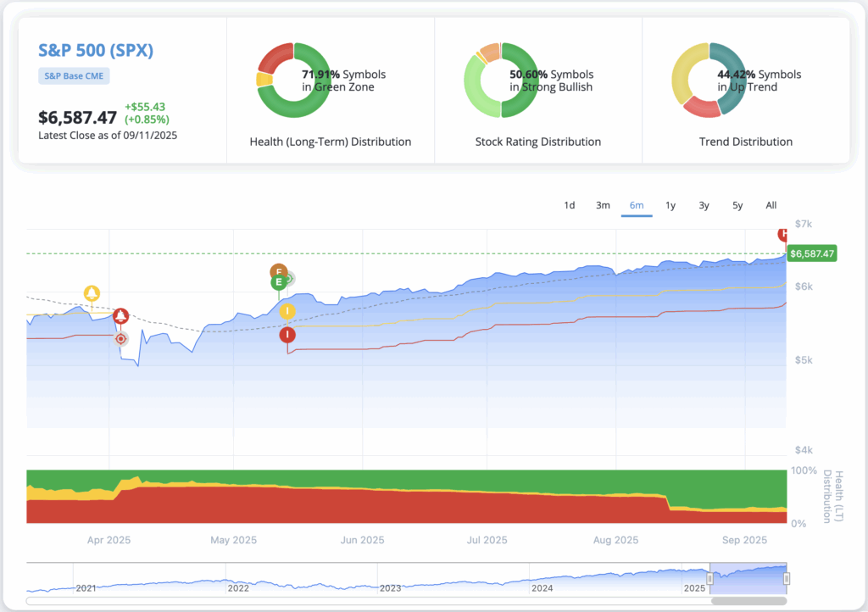Screen dimensions: 868x612
Task: Click the yellow bell alert marker
Action: [x=92, y=293]
